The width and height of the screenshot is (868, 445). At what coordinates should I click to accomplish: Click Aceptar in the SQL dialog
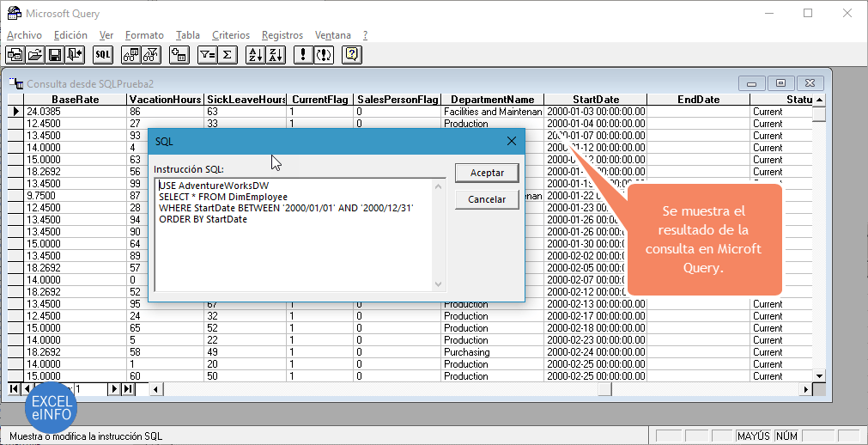[487, 173]
